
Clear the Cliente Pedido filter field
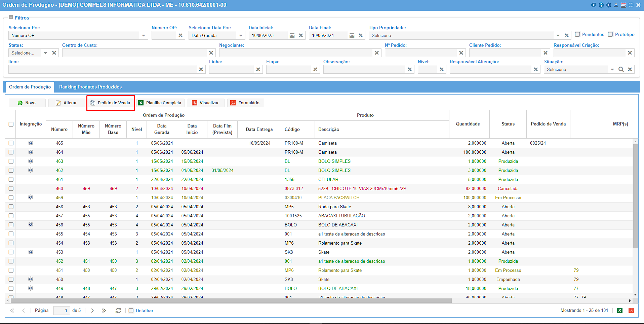click(x=546, y=53)
